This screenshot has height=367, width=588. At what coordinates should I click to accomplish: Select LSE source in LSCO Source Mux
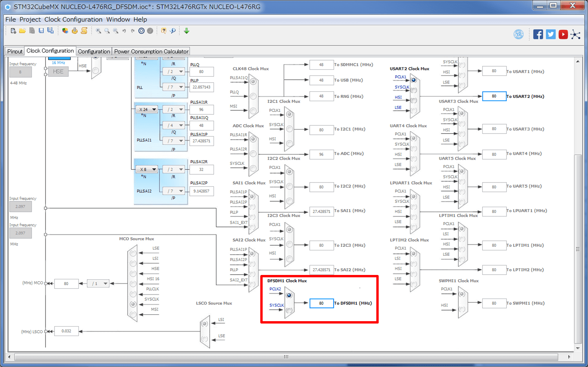(205, 339)
